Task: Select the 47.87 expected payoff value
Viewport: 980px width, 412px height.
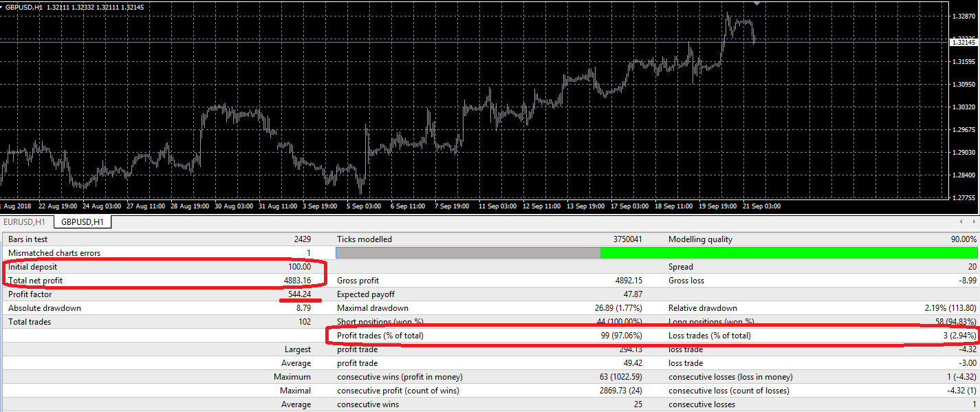Action: pyautogui.click(x=631, y=294)
